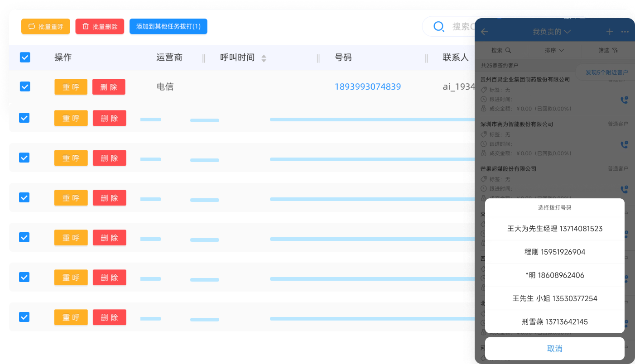This screenshot has width=635, height=364.
Task: Tap the 搜索 tab in mobile panel
Action: coord(501,50)
